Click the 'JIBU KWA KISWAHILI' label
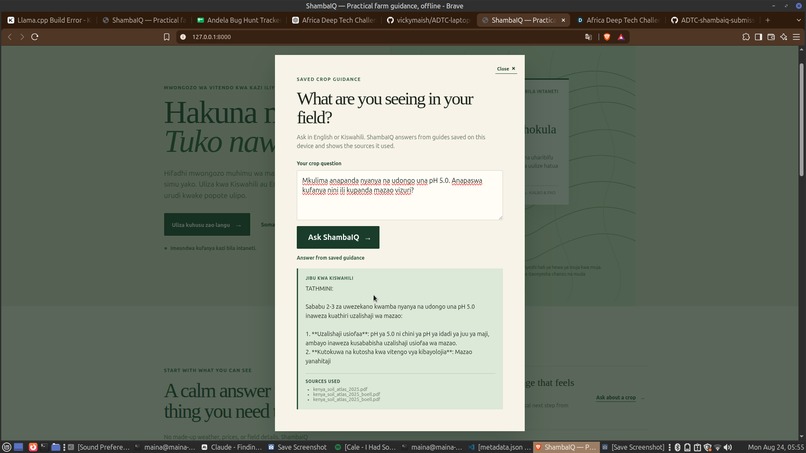Viewport: 806px width, 453px height. tap(329, 278)
